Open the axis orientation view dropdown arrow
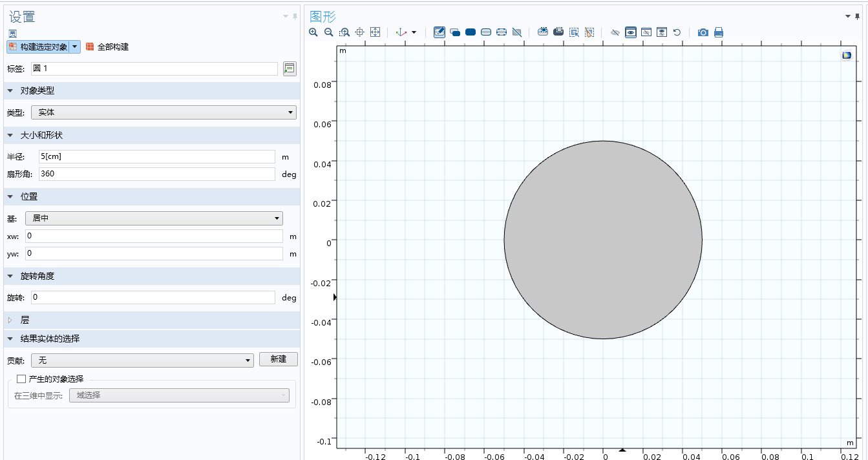868x460 pixels. 414,32
